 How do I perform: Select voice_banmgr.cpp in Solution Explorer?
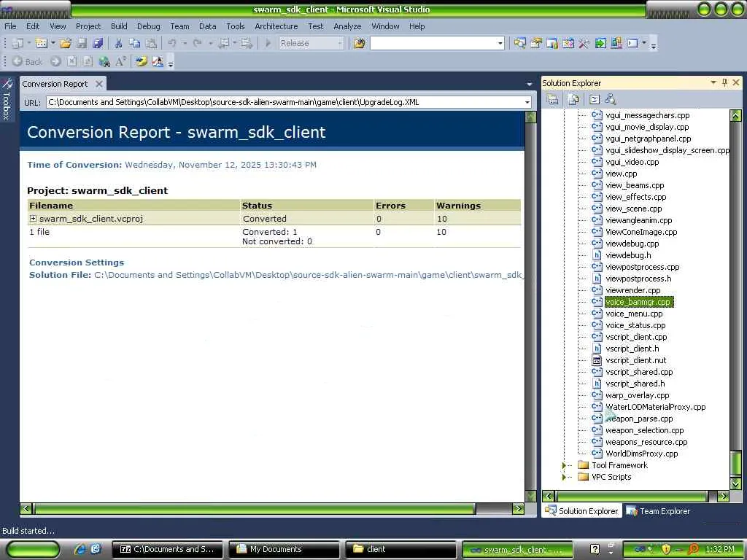coord(638,302)
